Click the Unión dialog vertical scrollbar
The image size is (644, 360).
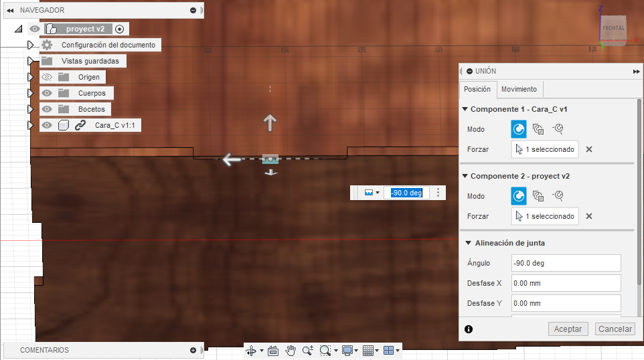point(639,191)
